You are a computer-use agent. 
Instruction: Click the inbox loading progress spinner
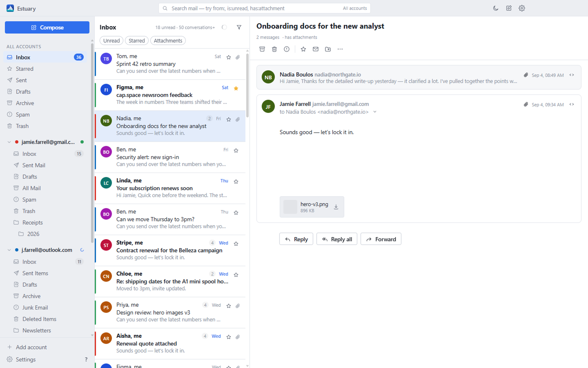224,27
